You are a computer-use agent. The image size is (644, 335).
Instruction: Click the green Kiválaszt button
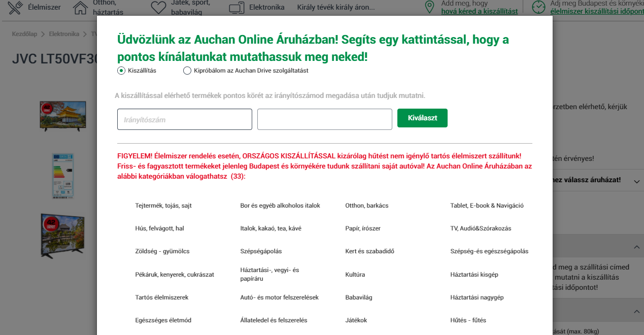pyautogui.click(x=422, y=118)
